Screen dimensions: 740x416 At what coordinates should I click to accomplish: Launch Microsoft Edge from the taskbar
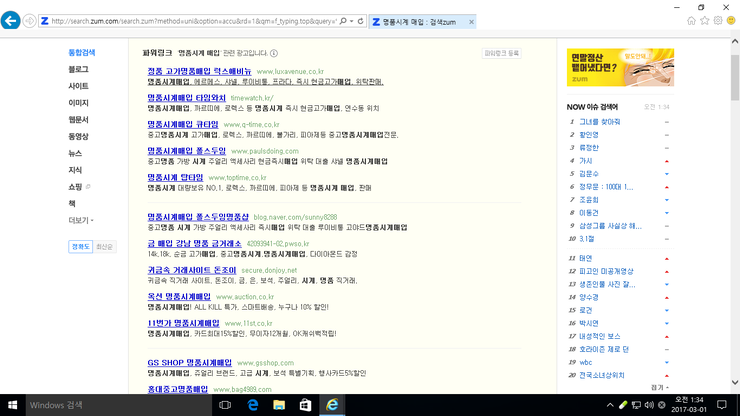click(252, 405)
